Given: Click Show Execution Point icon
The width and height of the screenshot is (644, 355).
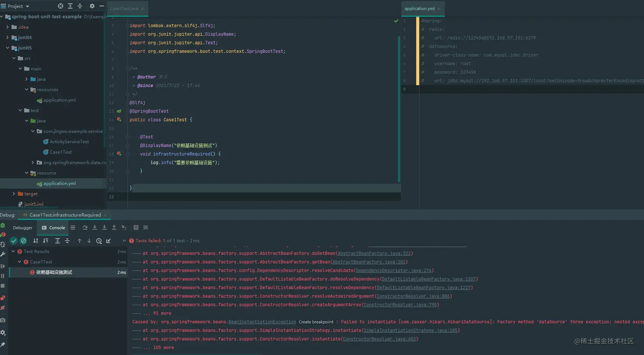Looking at the screenshot, I should [73, 227].
